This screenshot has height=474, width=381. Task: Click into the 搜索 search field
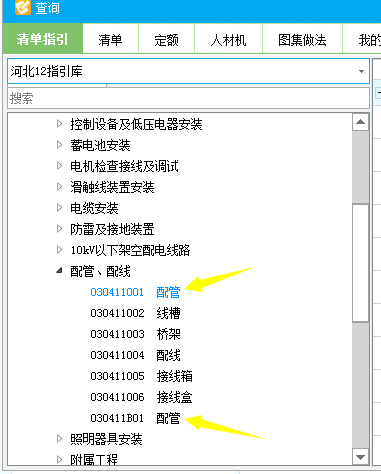188,98
